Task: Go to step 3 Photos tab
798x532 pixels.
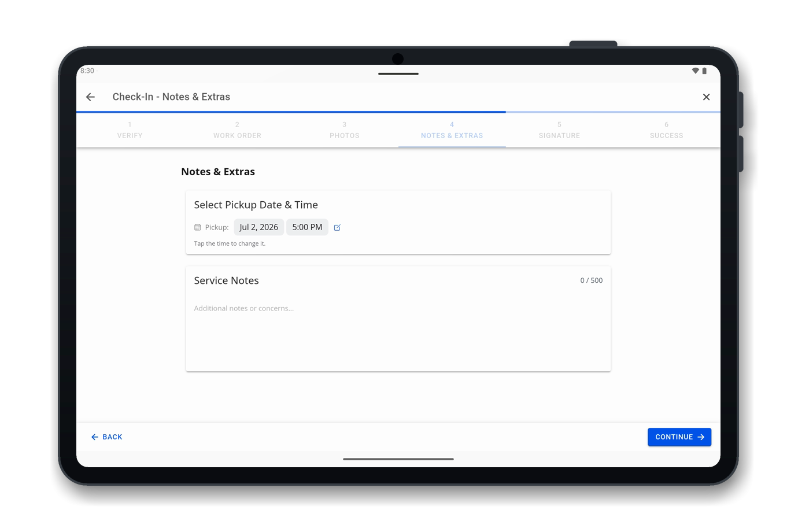Action: (345, 130)
